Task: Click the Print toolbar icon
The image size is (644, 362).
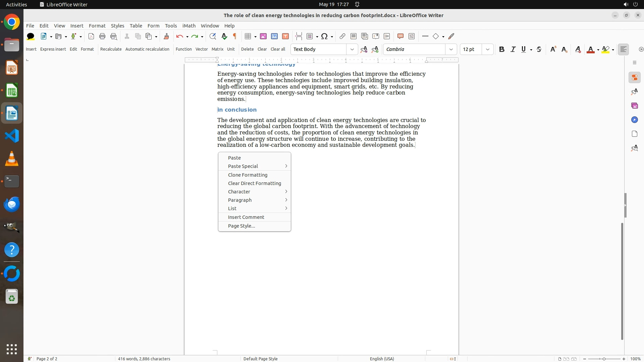Action: [x=102, y=36]
